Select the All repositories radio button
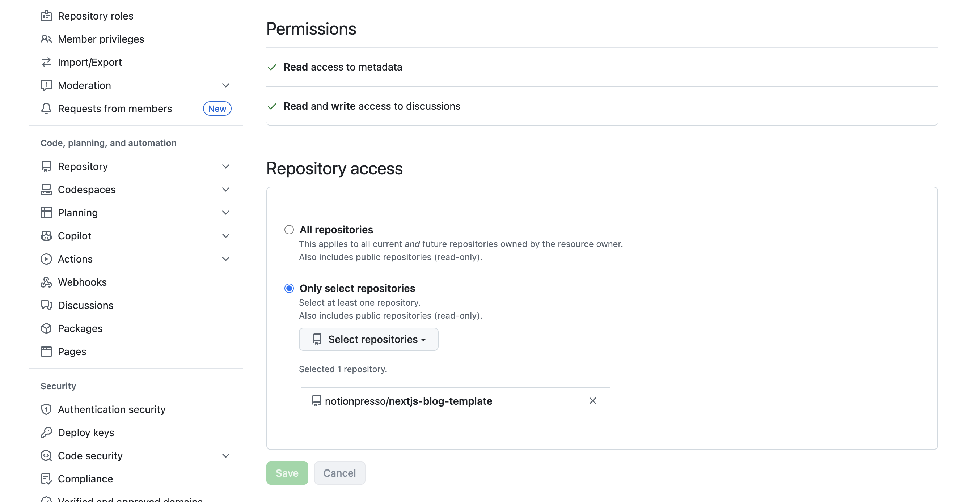The height and width of the screenshot is (502, 980). [x=289, y=230]
